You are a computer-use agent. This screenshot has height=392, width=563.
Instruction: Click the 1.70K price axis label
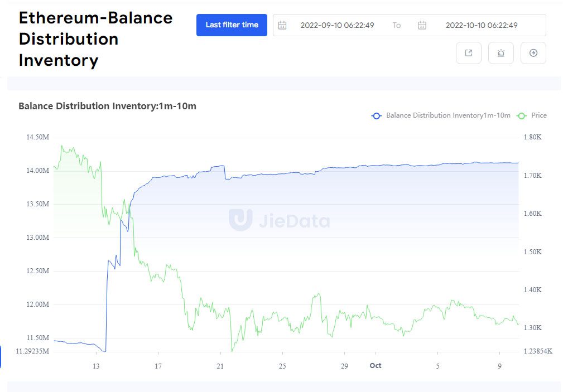click(532, 176)
